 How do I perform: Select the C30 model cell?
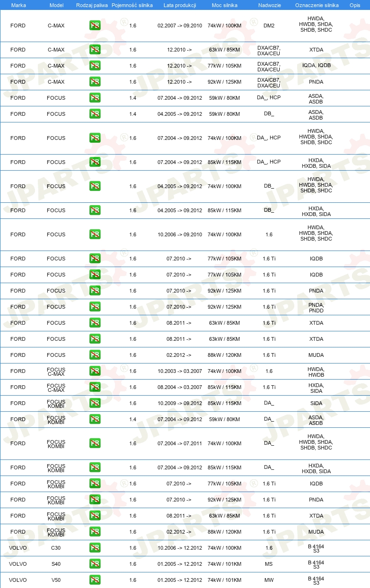56,548
